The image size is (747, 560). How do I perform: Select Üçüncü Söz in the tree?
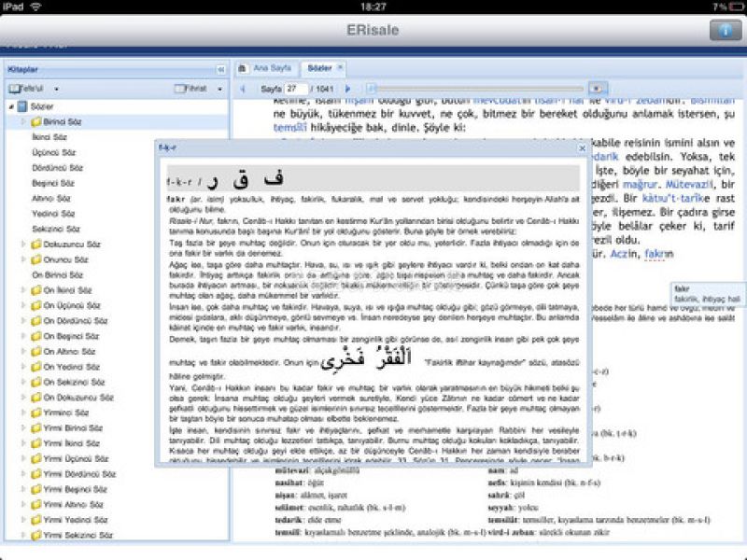coord(54,152)
